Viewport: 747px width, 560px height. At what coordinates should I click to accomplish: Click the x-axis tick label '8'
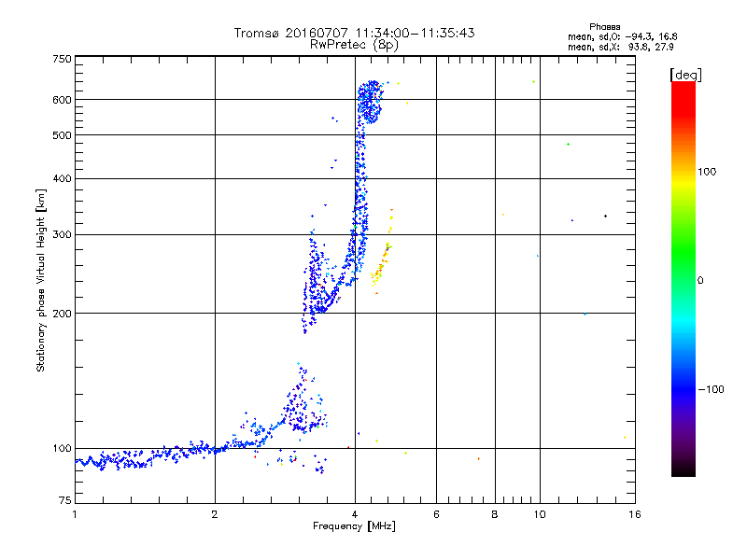click(495, 514)
